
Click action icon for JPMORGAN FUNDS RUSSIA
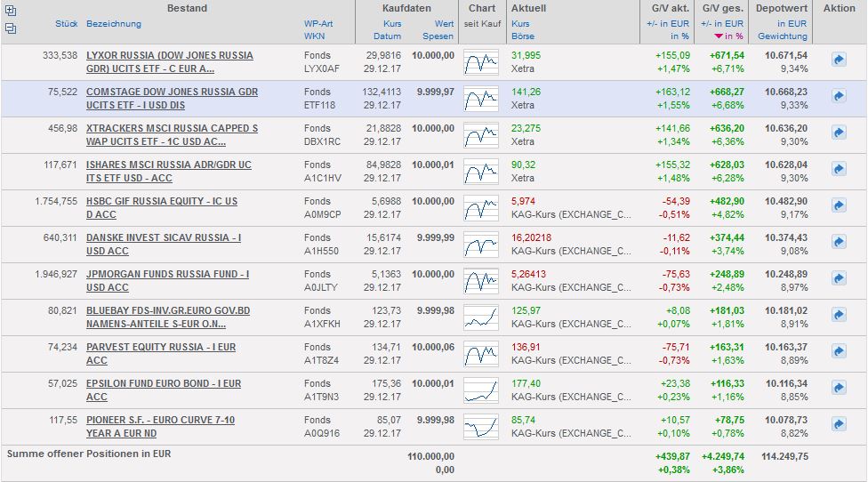[839, 277]
